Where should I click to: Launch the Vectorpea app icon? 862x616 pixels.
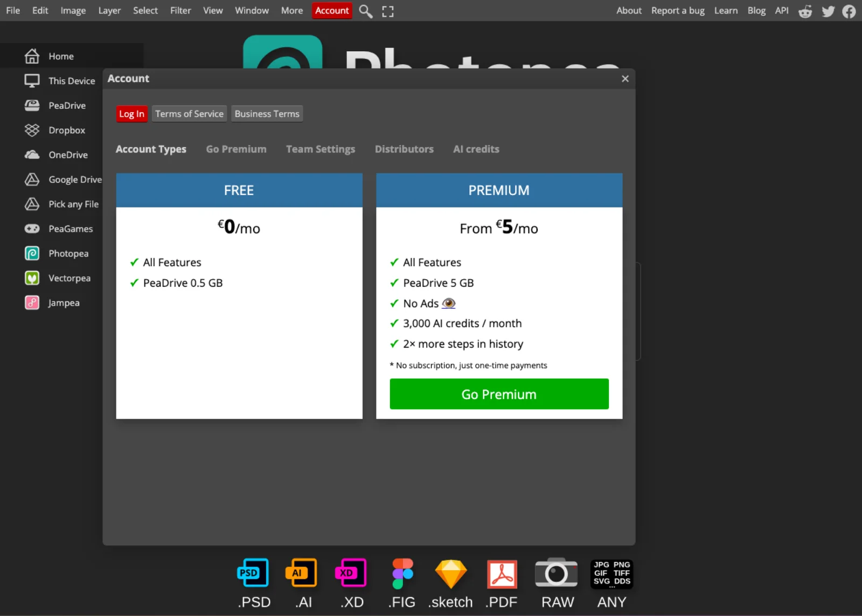32,278
